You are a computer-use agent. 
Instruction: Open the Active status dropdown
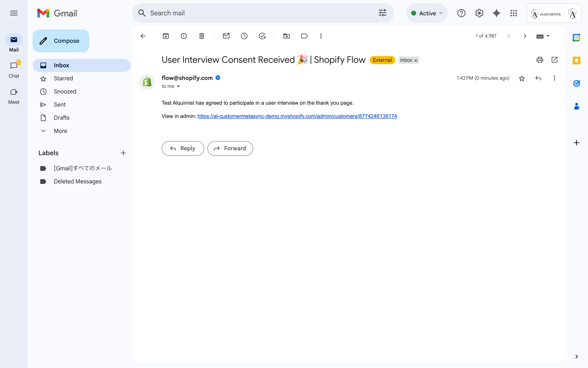tap(427, 13)
